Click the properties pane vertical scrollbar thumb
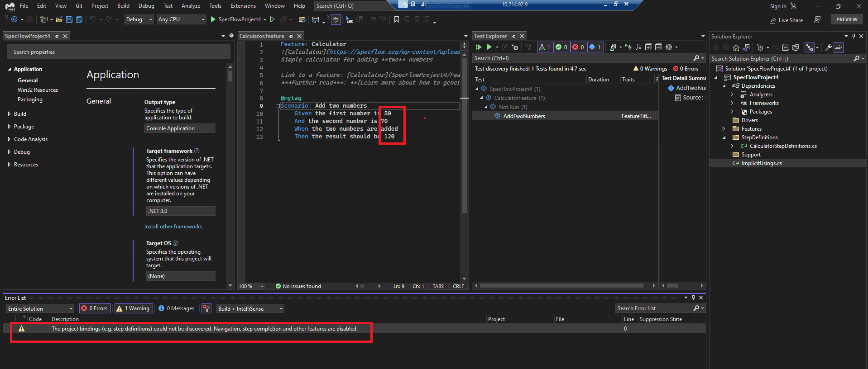Viewport: 868px width, 369px height. pos(230,76)
